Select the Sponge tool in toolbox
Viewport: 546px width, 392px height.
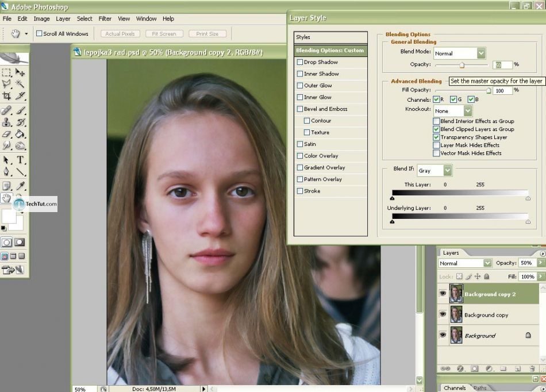[20, 145]
